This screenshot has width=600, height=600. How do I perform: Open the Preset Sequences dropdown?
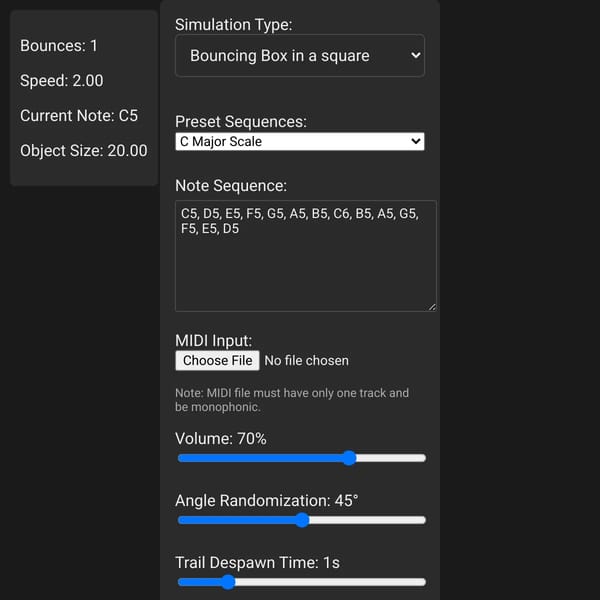point(300,142)
